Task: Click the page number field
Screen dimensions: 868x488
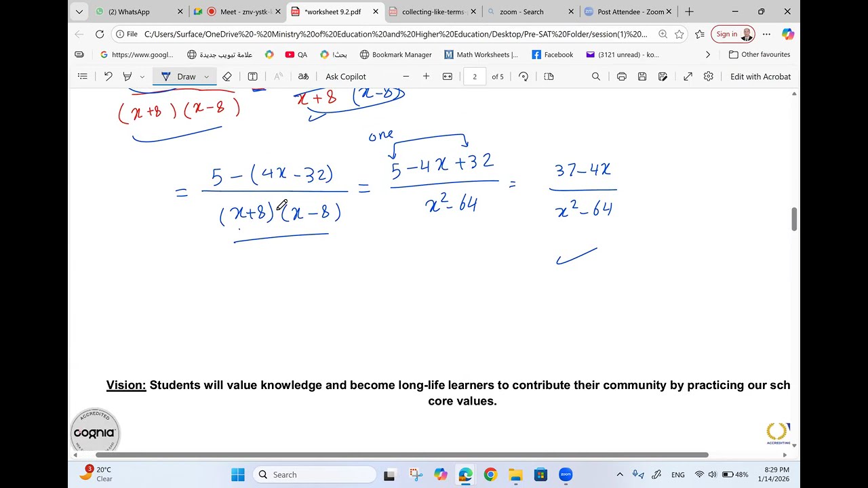Action: click(x=475, y=77)
